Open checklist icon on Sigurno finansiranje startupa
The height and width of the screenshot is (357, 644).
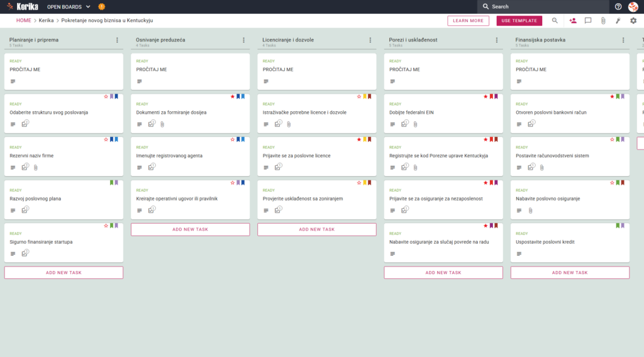tap(25, 253)
